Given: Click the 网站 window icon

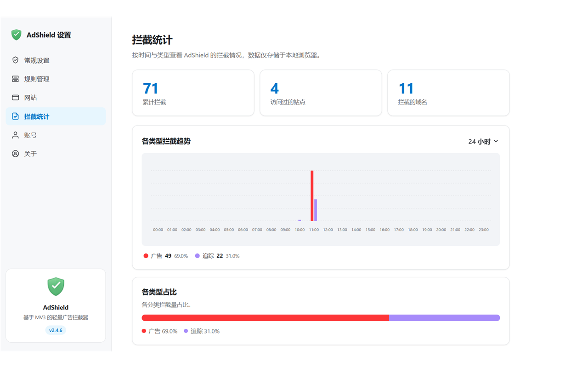Looking at the screenshot, I should pyautogui.click(x=15, y=98).
